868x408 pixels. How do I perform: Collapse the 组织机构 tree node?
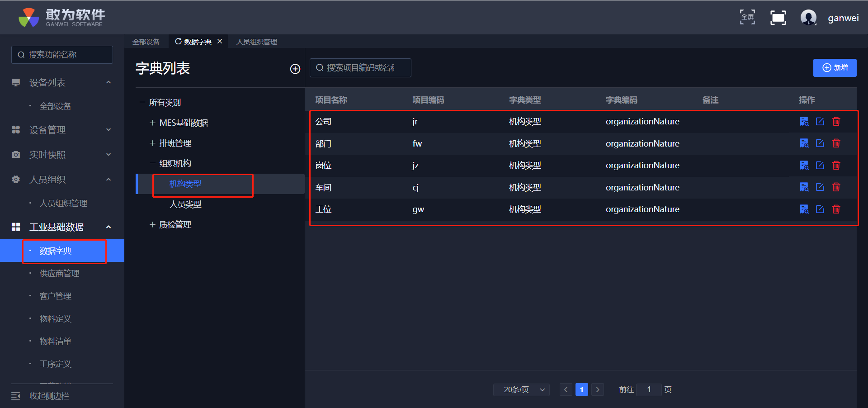152,163
